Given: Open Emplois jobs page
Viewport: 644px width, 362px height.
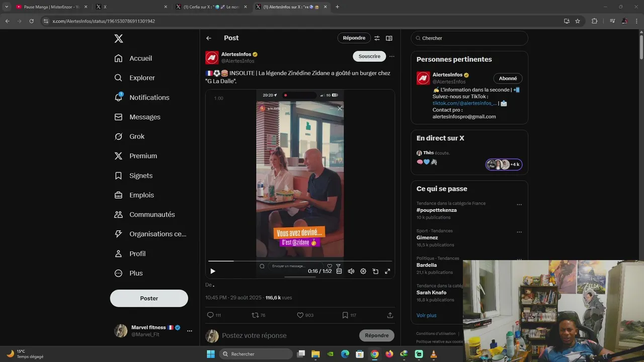Looking at the screenshot, I should point(134,195).
